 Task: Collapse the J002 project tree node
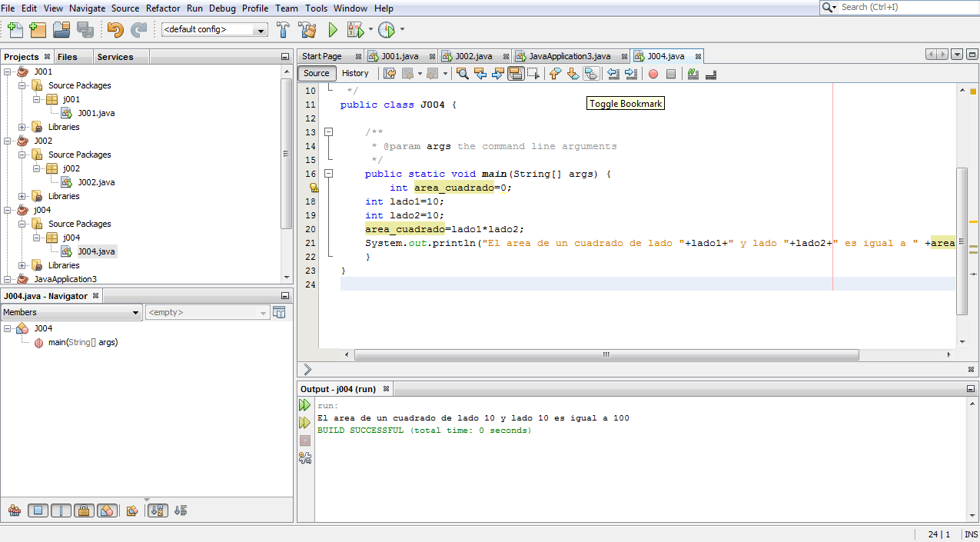pos(8,141)
